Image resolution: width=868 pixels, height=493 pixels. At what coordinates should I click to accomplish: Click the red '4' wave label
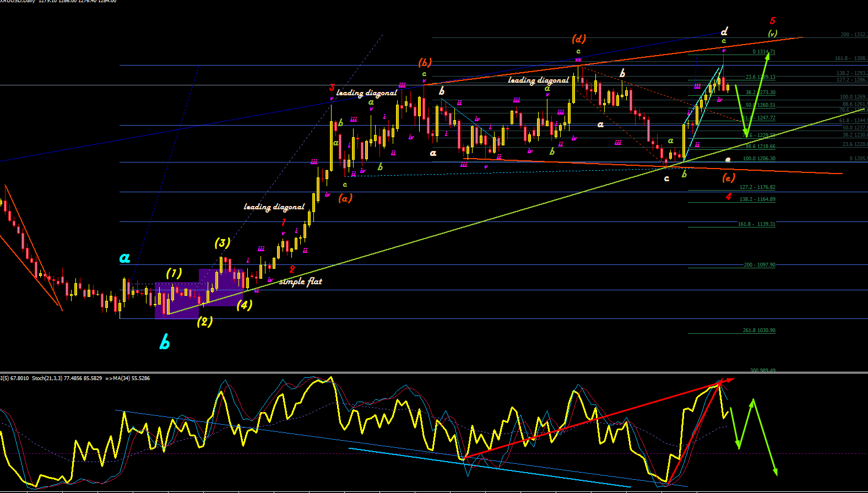tap(729, 197)
